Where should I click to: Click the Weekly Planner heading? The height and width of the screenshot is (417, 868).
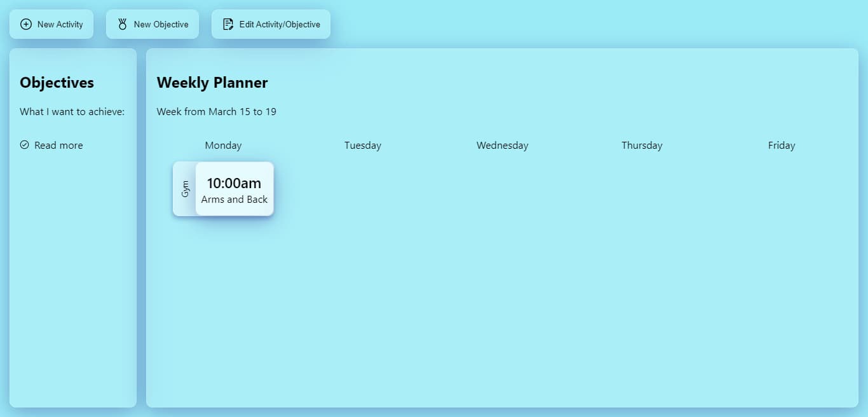212,83
